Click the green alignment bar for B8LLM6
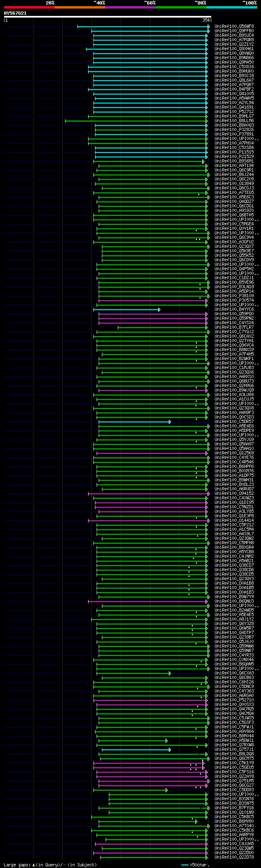261x868 pixels. tap(136, 121)
